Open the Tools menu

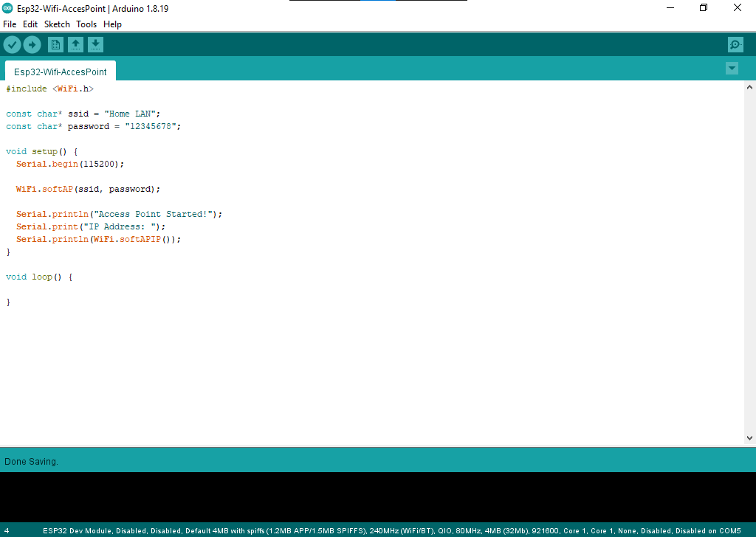86,24
